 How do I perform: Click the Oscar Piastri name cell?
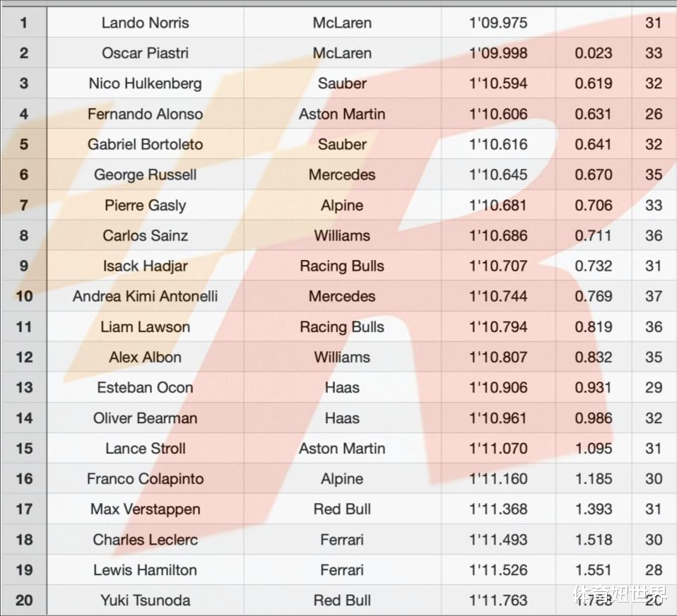(x=145, y=53)
